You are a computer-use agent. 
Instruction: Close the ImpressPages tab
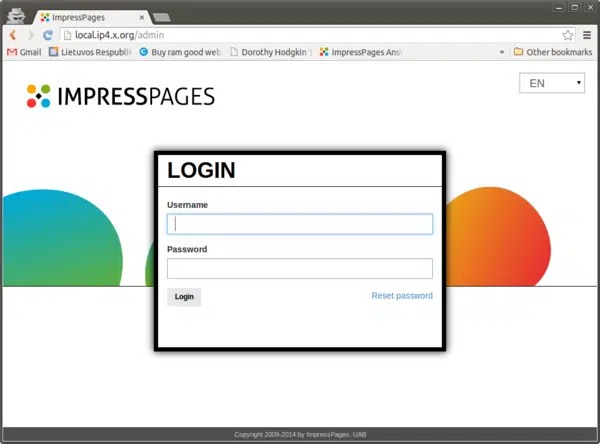pyautogui.click(x=142, y=17)
